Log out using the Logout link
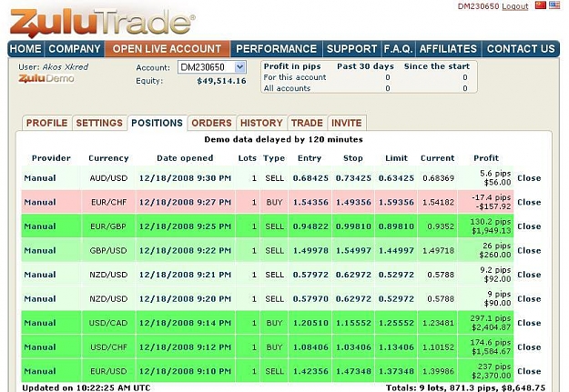The image size is (569, 392). click(x=515, y=6)
